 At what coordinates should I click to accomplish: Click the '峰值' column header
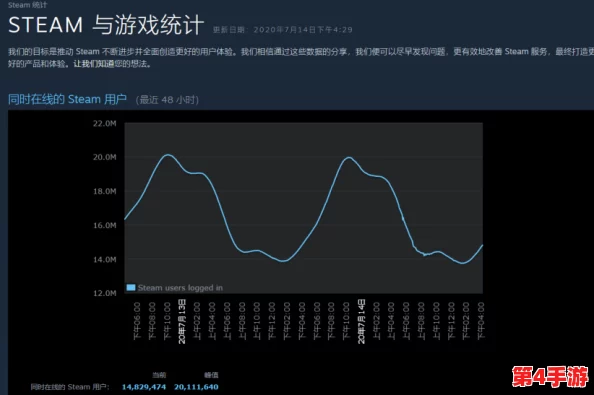point(211,375)
